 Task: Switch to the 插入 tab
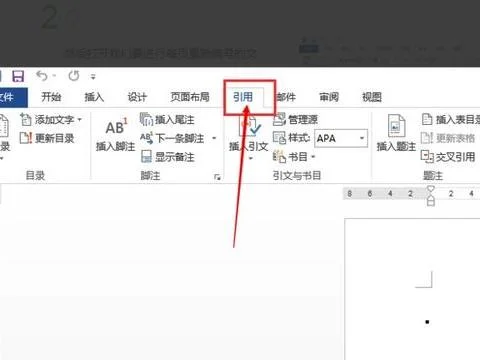tap(94, 97)
